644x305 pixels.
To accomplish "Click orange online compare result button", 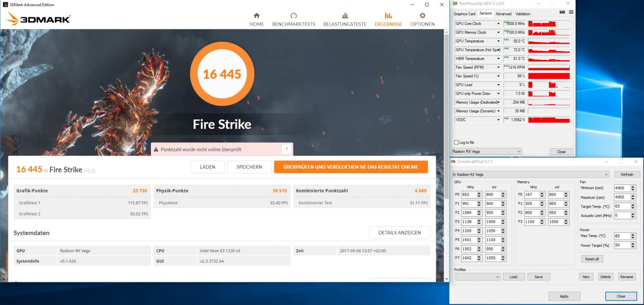I will pyautogui.click(x=351, y=167).
